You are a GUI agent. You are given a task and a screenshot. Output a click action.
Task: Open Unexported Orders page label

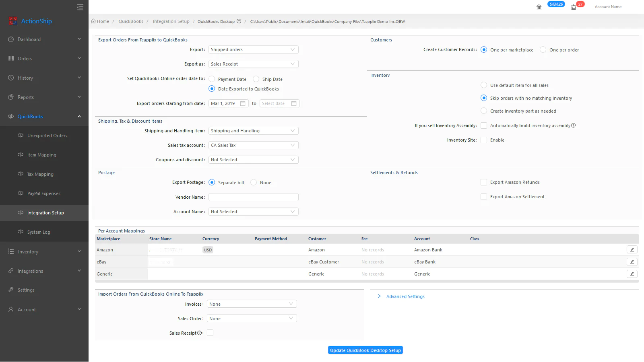(47, 136)
